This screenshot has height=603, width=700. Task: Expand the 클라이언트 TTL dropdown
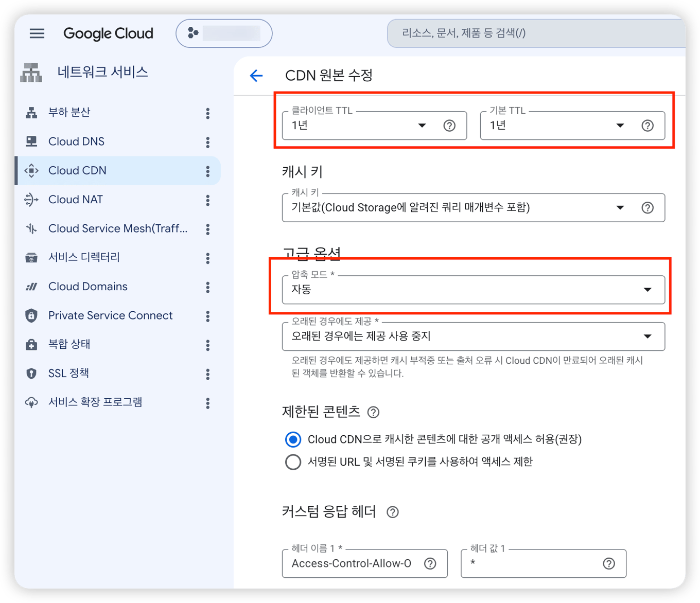422,126
